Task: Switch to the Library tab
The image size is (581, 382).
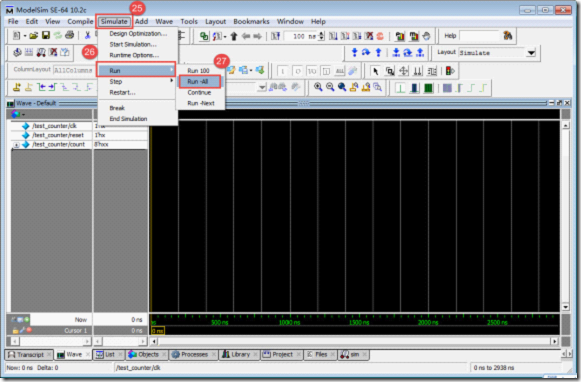Action: (x=240, y=355)
